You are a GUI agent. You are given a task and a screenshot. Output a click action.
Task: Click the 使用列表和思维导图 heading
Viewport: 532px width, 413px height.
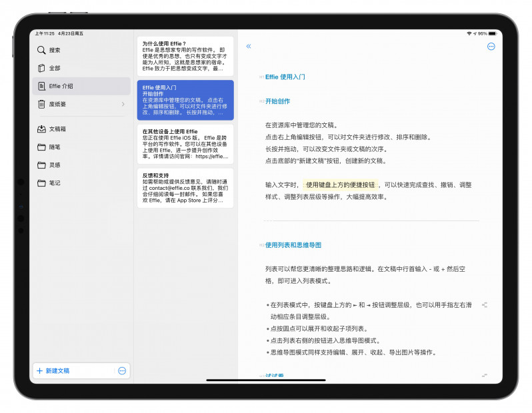(293, 245)
